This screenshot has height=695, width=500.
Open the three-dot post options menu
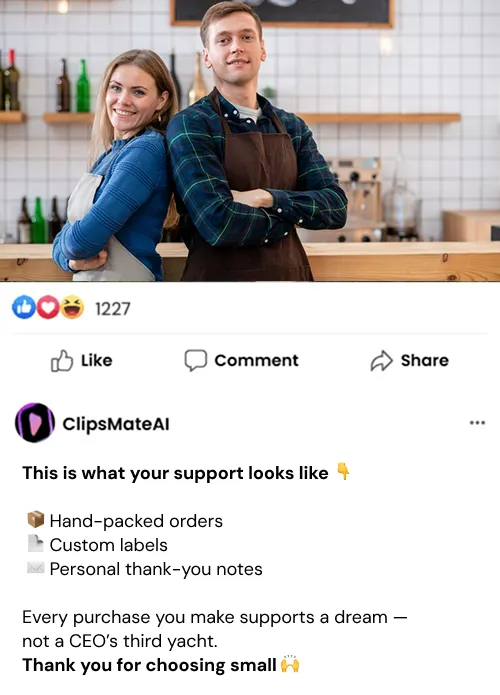point(477,423)
